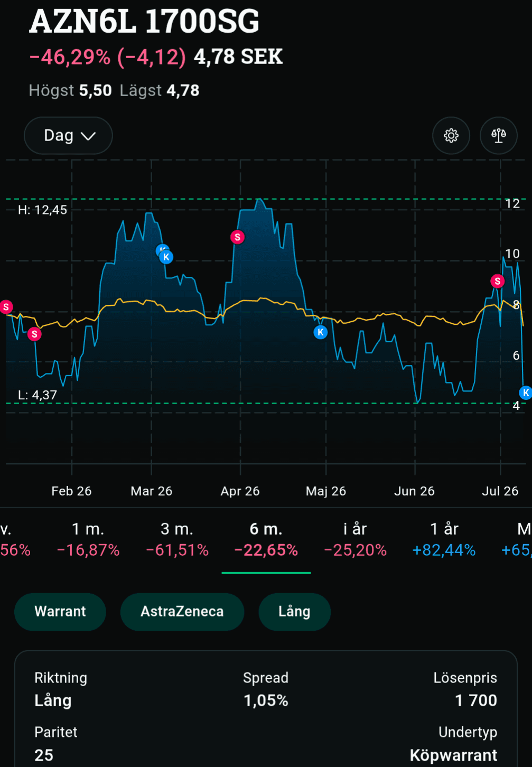Tap the lowest sell marker in early February
This screenshot has height=767, width=532.
[34, 334]
